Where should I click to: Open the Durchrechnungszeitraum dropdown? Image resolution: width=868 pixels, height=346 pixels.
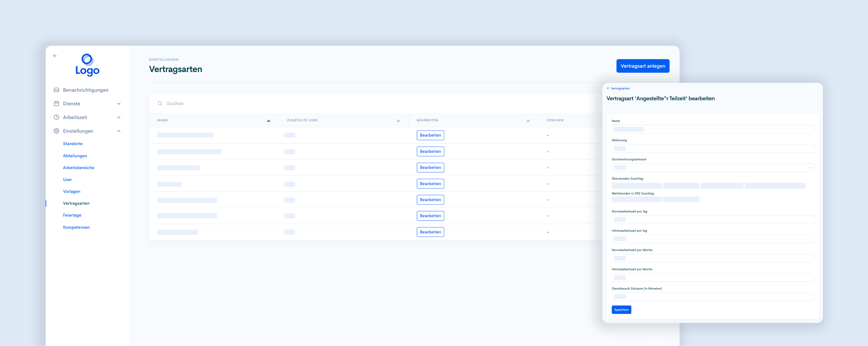[x=712, y=168]
